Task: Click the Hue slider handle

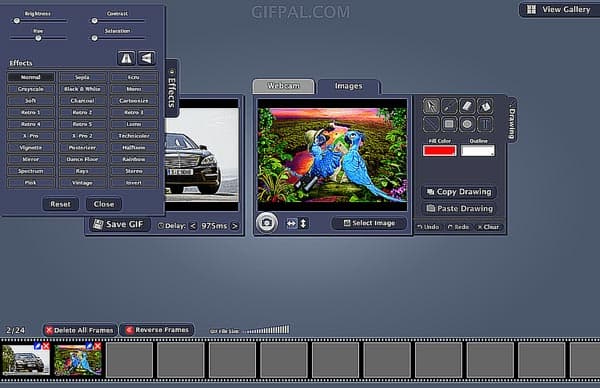Action: pos(38,38)
